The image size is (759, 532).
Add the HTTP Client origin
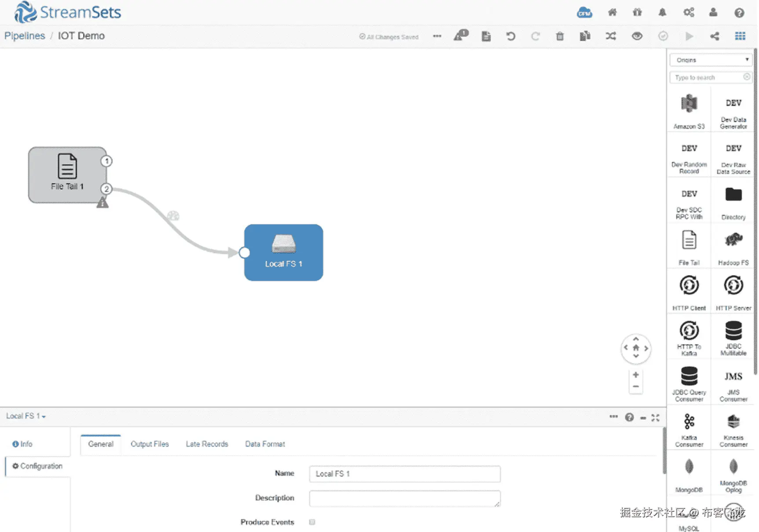tap(689, 293)
